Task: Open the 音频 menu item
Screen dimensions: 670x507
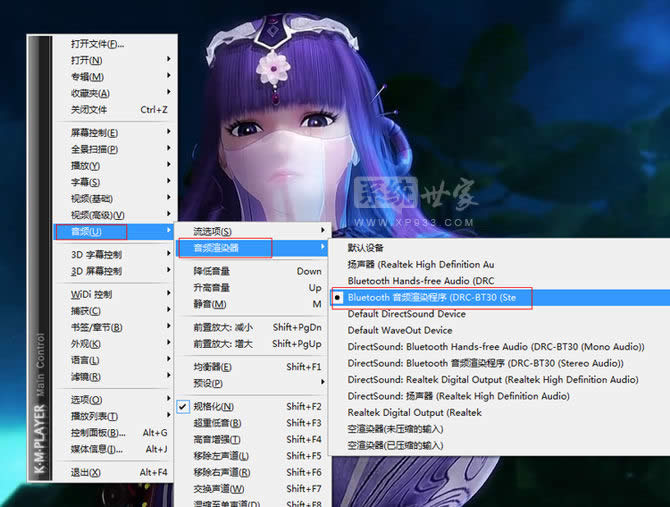Action: (x=87, y=232)
